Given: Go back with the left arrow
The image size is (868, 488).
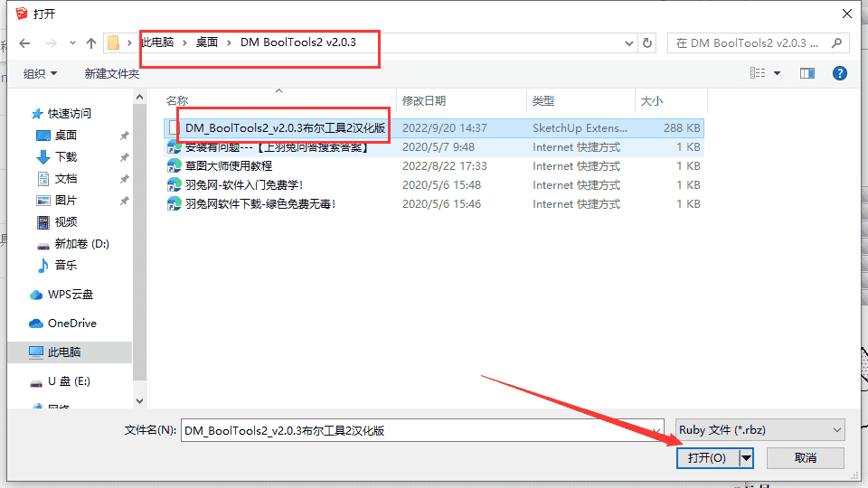Looking at the screenshot, I should (25, 43).
